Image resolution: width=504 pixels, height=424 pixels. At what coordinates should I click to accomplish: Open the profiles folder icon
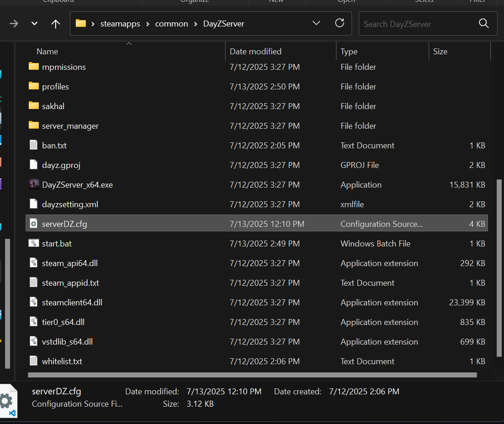coord(34,86)
